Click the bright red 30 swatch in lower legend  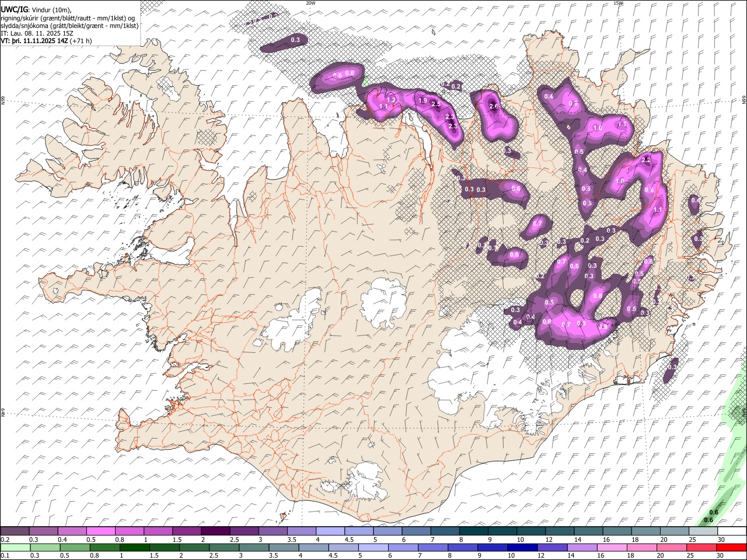coord(731,548)
